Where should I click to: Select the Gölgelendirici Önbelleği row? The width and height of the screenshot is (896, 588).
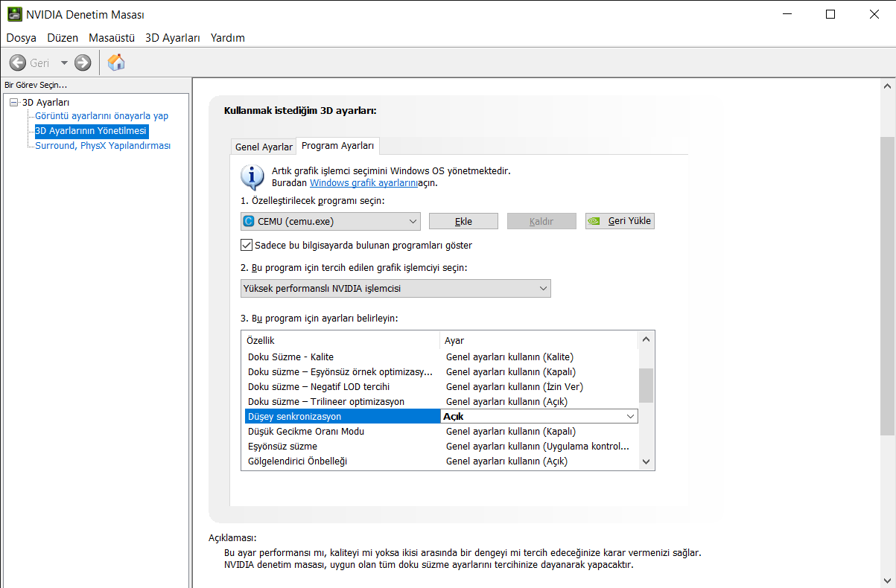[x=442, y=461]
